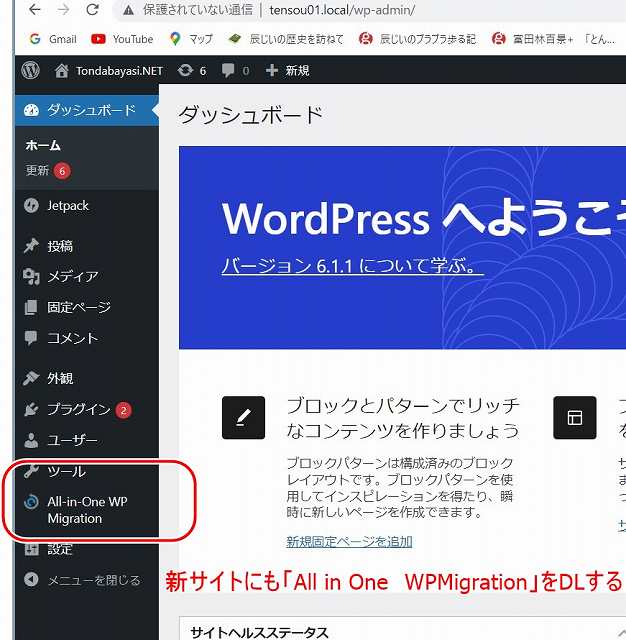Go to 固定ページ in sidebar

78,307
